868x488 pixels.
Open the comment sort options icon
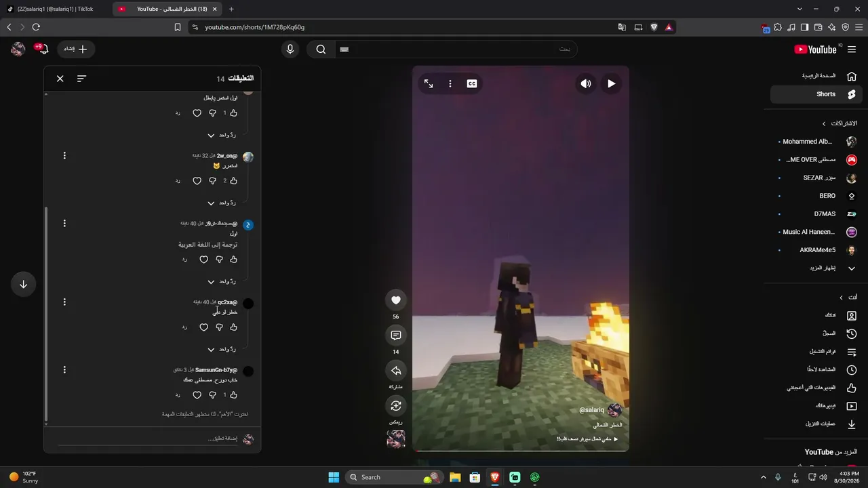(81, 79)
